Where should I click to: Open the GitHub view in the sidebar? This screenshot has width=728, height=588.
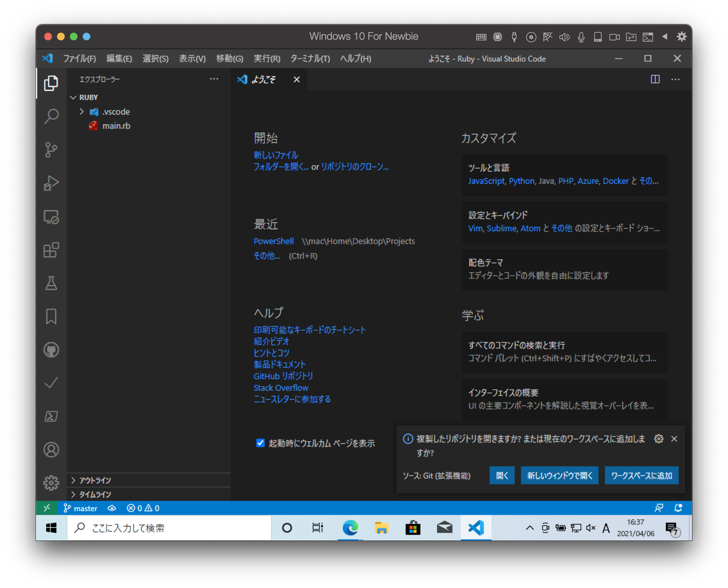tap(51, 350)
